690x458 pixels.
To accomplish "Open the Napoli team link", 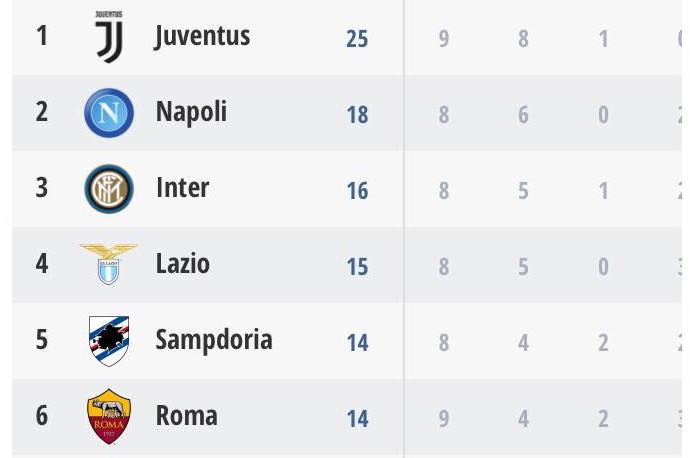I will click(x=191, y=112).
